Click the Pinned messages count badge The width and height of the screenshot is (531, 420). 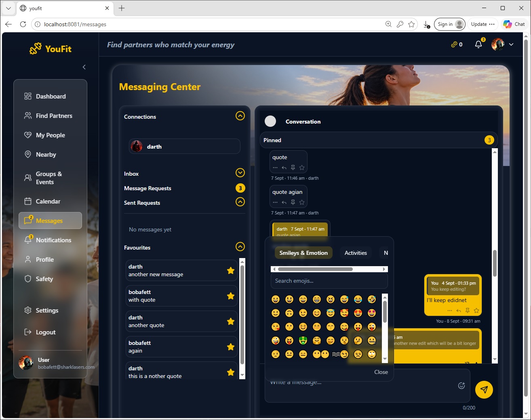tap(489, 140)
